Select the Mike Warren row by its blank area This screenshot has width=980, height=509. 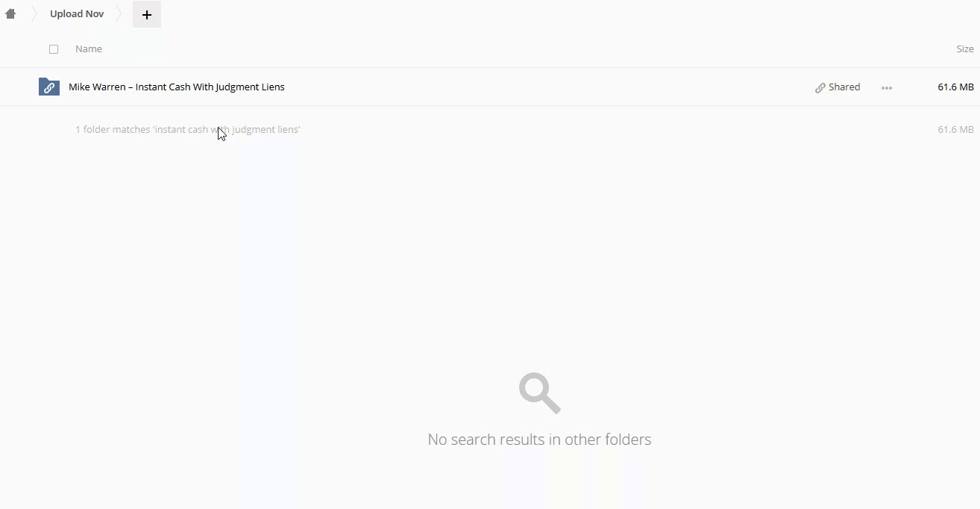522,87
